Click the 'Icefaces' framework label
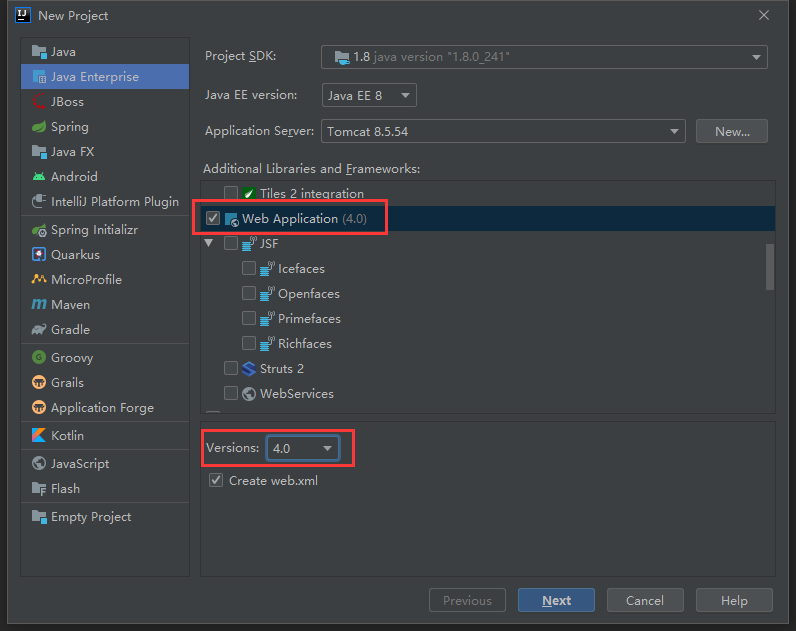Image resolution: width=796 pixels, height=631 pixels. click(301, 269)
